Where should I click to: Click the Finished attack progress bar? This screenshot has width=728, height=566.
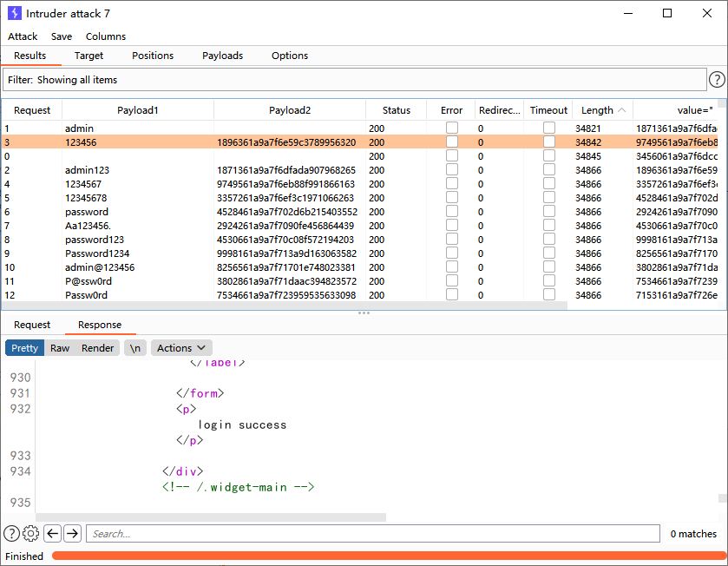point(389,556)
